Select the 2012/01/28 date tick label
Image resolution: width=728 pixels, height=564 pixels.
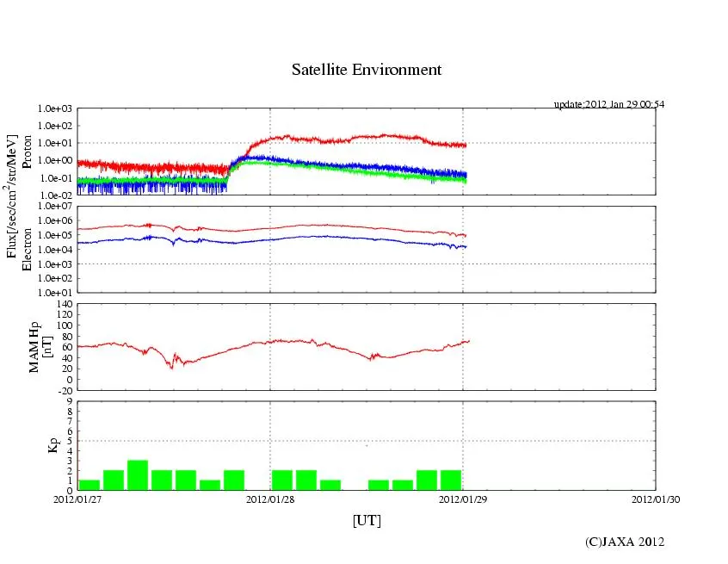(270, 498)
